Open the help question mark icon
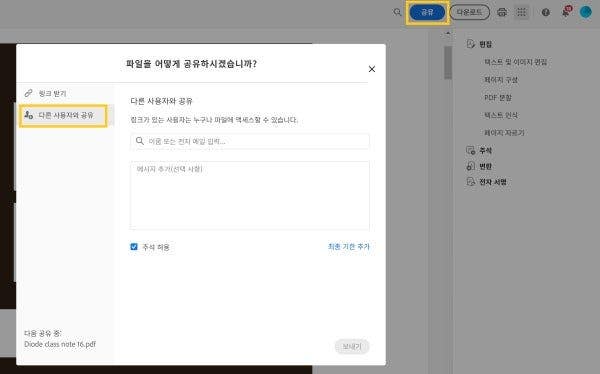600x374 pixels. (x=546, y=13)
